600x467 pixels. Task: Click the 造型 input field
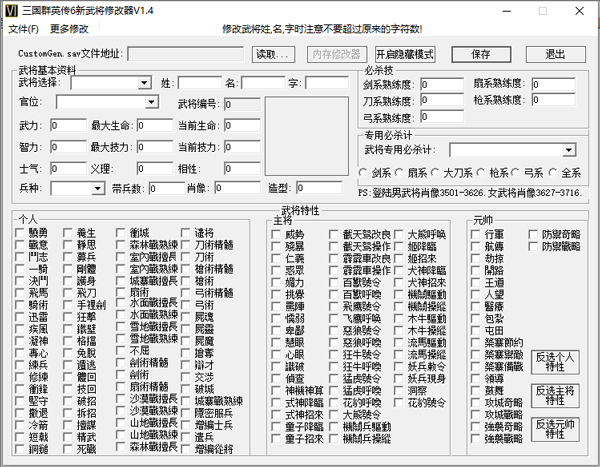click(x=319, y=188)
